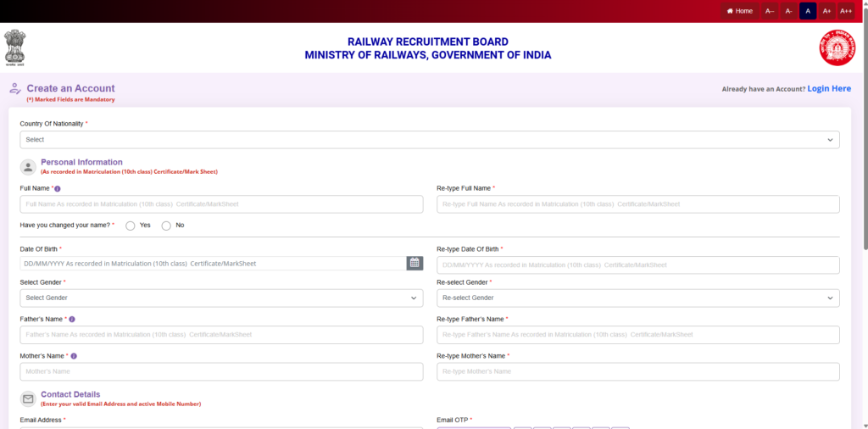Click into the Full Name input field

pyautogui.click(x=221, y=204)
